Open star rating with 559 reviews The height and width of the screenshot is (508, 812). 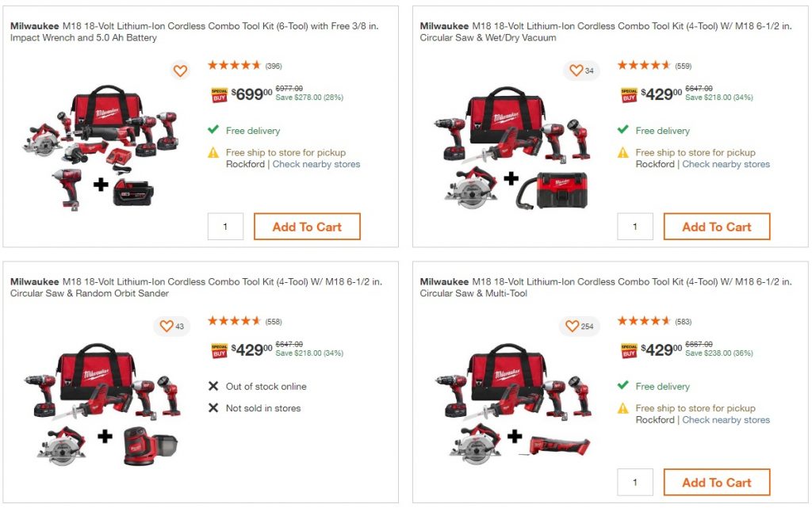tap(645, 65)
